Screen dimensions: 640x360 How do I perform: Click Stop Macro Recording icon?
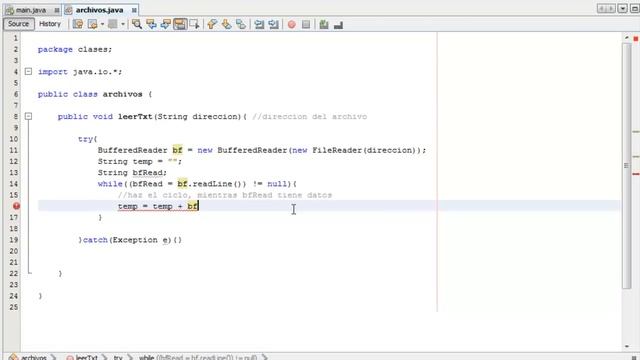[306, 24]
